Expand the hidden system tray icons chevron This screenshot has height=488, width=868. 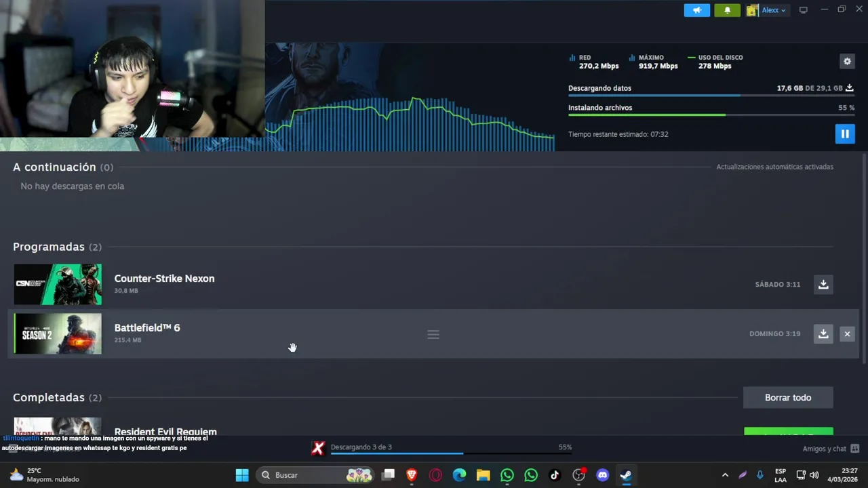(x=725, y=475)
